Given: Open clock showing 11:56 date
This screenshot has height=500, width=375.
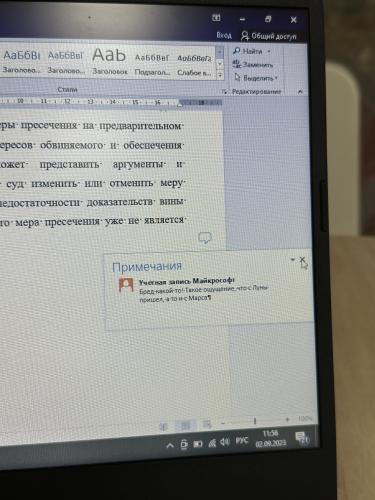Looking at the screenshot, I should [271, 438].
